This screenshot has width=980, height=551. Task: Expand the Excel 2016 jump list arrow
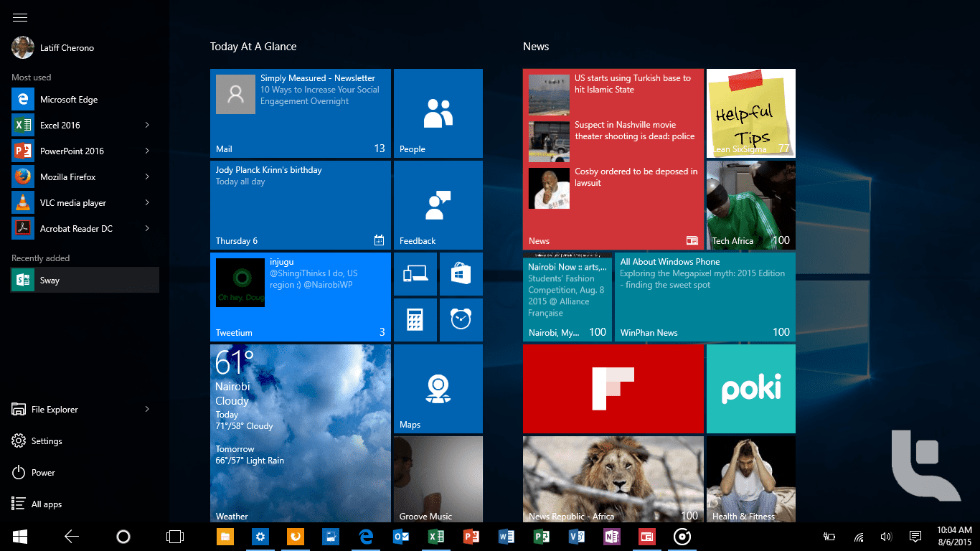[x=147, y=126]
